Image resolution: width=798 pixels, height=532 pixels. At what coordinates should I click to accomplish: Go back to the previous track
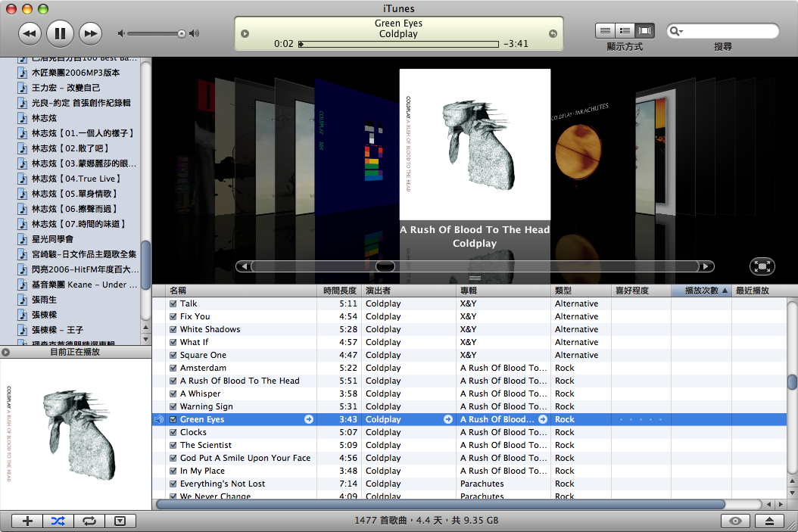30,33
